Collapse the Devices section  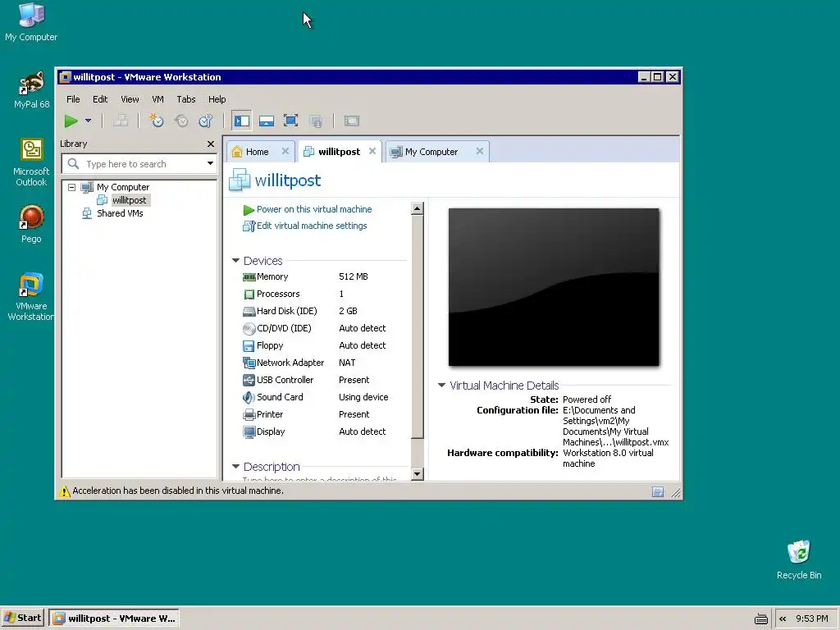pyautogui.click(x=235, y=260)
